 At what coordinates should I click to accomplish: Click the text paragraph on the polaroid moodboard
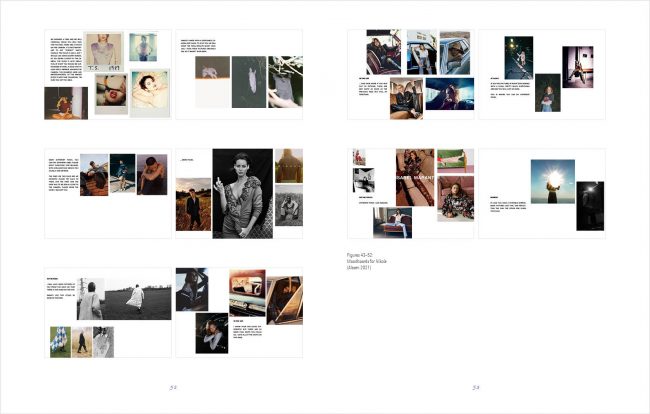pyautogui.click(x=66, y=60)
